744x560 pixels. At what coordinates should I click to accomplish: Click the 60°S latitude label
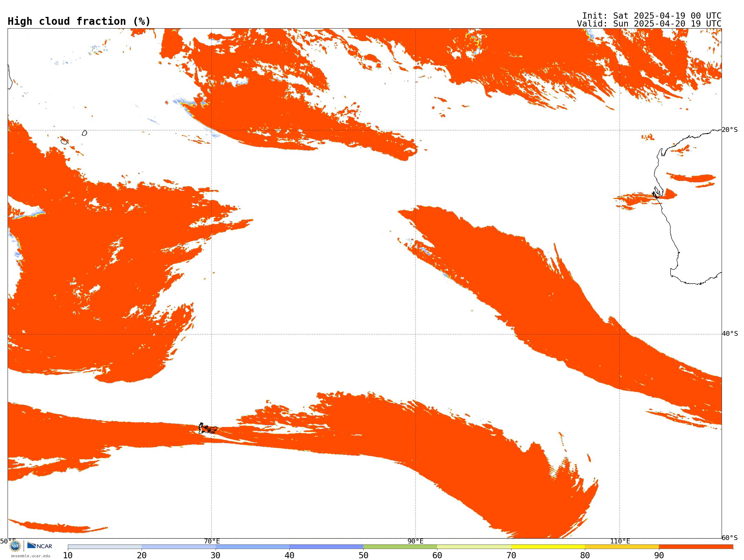(730, 538)
